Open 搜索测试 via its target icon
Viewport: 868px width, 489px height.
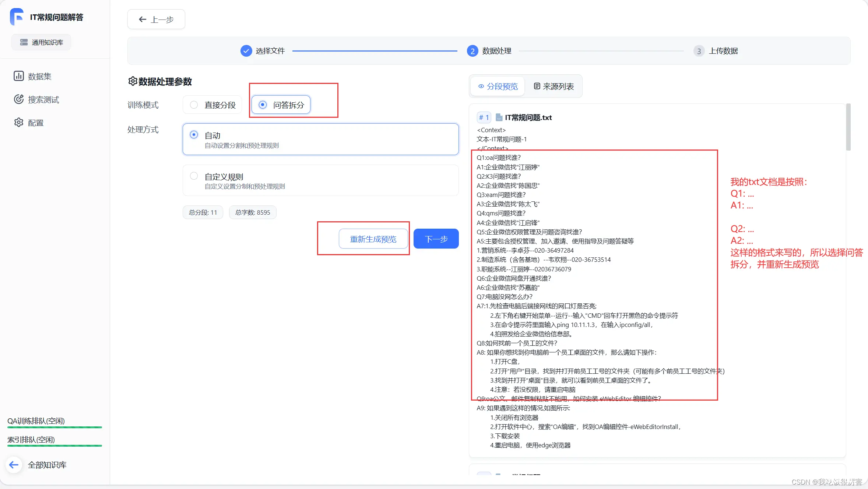19,99
